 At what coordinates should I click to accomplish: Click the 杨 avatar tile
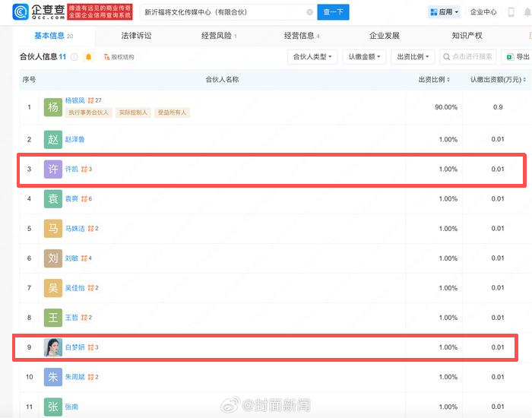tap(53, 107)
